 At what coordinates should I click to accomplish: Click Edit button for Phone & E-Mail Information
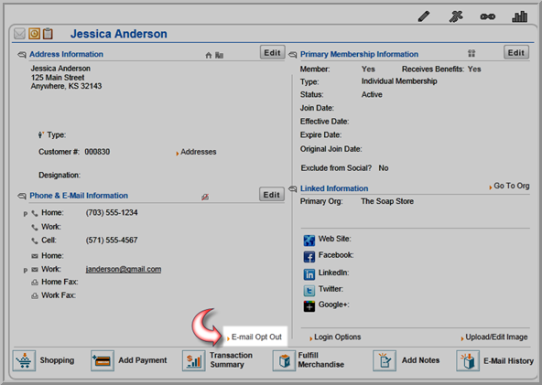pyautogui.click(x=272, y=195)
